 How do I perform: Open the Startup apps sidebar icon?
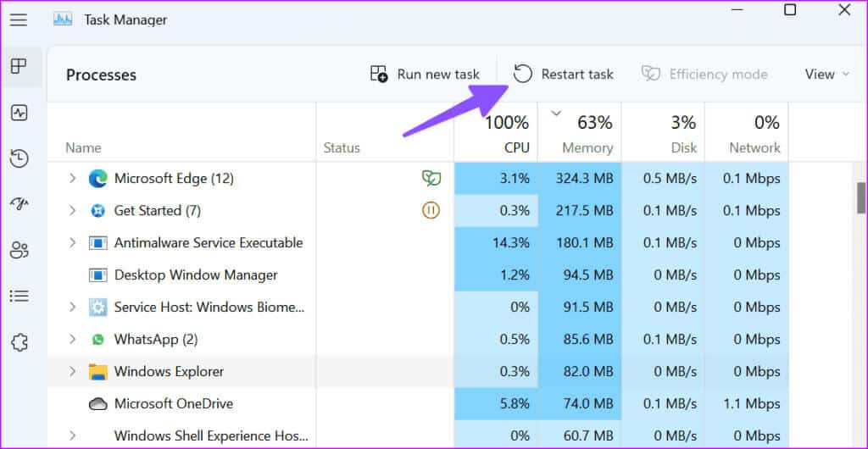(x=19, y=204)
